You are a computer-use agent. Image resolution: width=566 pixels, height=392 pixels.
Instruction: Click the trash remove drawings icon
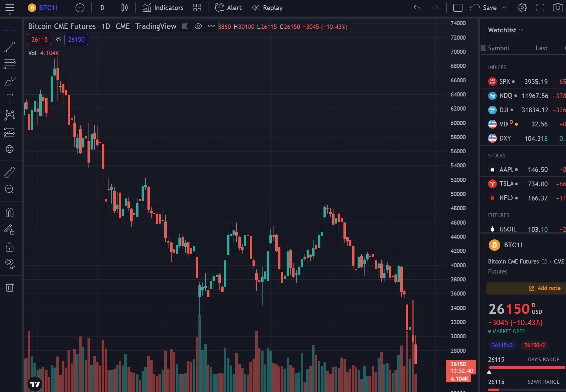[10, 287]
